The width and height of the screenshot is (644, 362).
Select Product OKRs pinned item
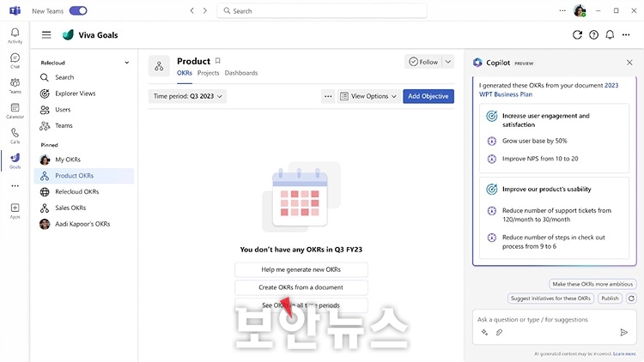pyautogui.click(x=84, y=176)
